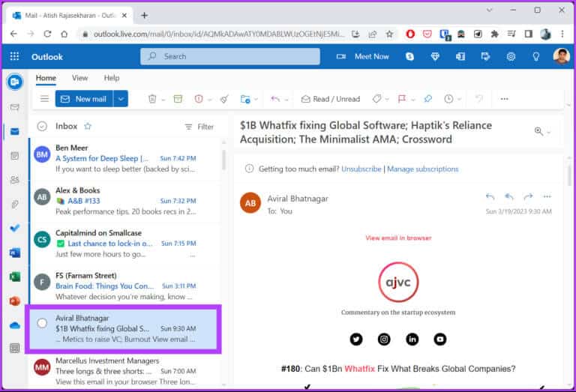576x392 pixels.
Task: Open the Capitalmind on Smallcase email
Action: point(125,244)
